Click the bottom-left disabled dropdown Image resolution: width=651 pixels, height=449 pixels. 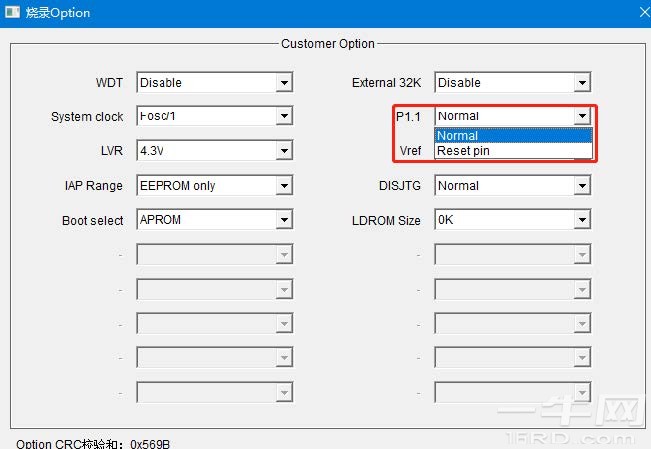click(x=214, y=393)
